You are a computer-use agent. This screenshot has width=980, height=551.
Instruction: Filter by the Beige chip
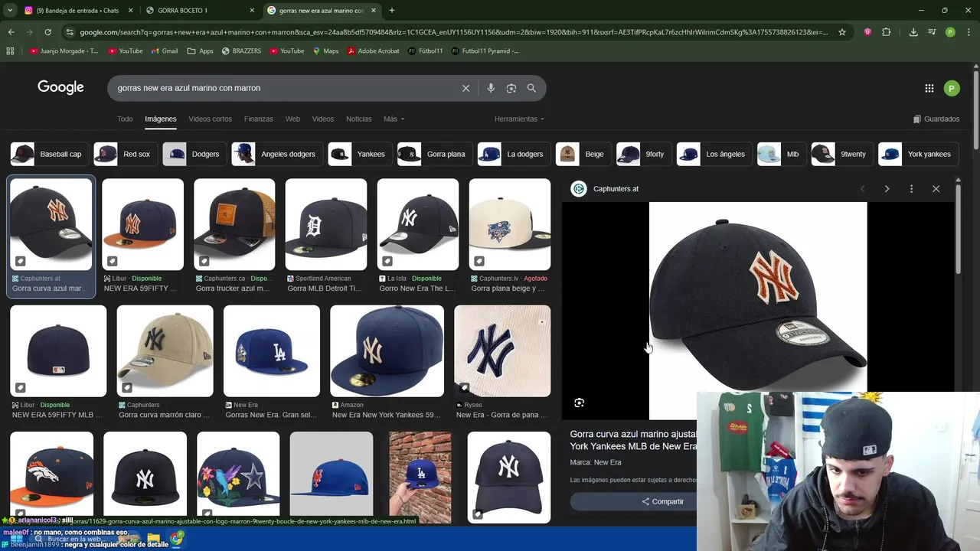click(583, 154)
